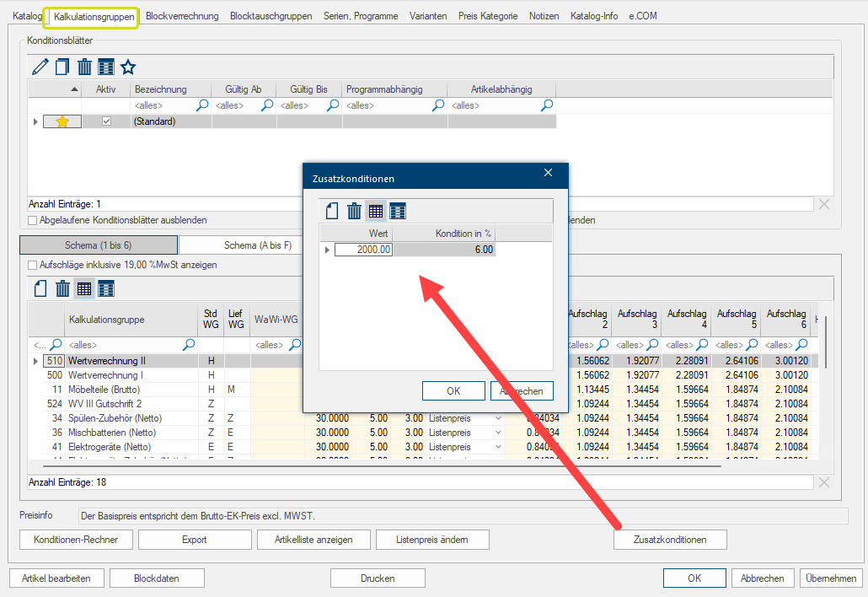Image resolution: width=868 pixels, height=597 pixels.
Task: Click the column layout icon above Kalkulationsgruppe table
Action: point(106,289)
